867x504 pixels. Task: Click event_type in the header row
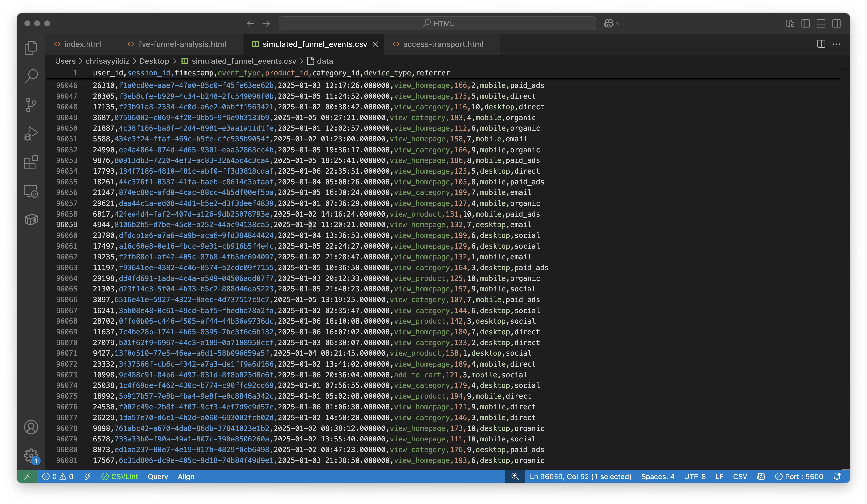point(239,73)
